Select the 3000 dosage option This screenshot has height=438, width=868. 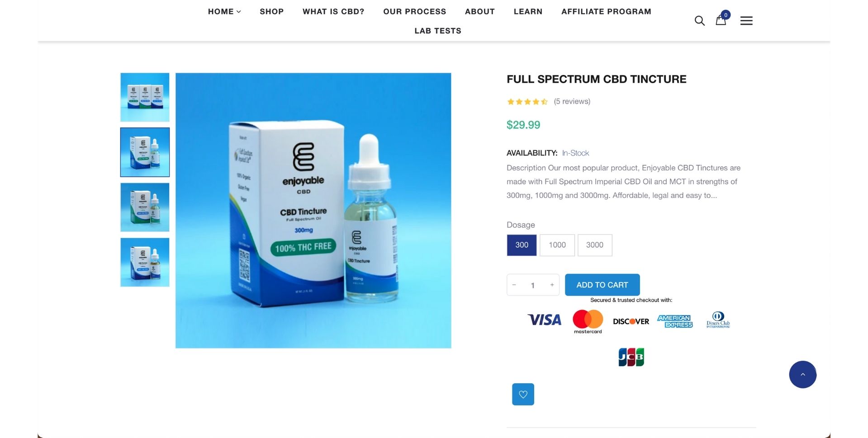pos(595,245)
